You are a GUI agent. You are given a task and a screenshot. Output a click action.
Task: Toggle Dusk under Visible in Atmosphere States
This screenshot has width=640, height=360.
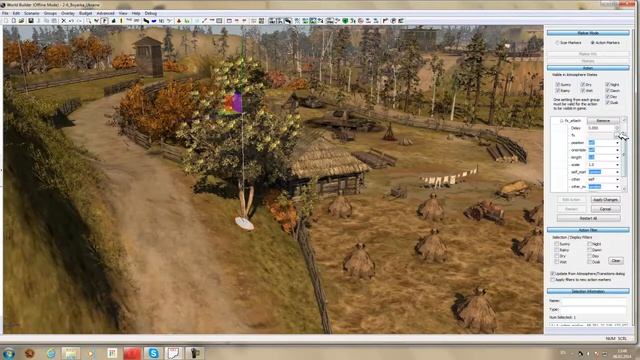tap(608, 102)
